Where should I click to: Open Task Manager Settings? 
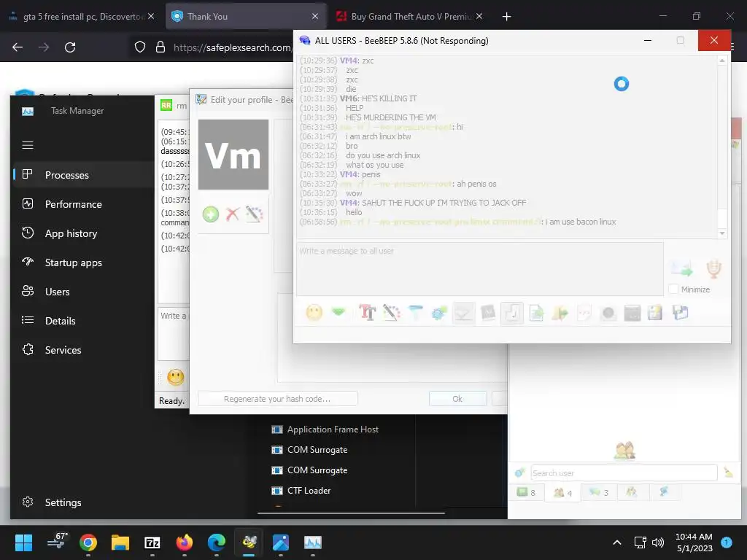tap(82, 502)
